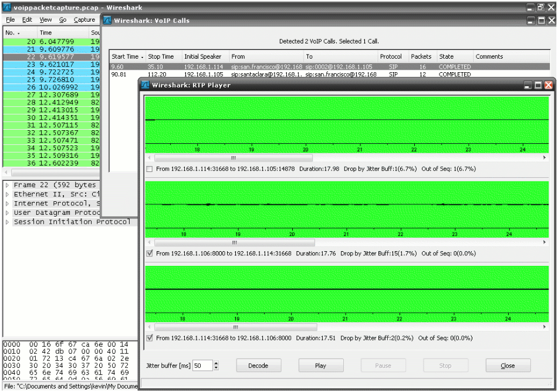This screenshot has width=558, height=392.
Task: Sort VoIP calls by the Stop Time column
Action: [163, 56]
